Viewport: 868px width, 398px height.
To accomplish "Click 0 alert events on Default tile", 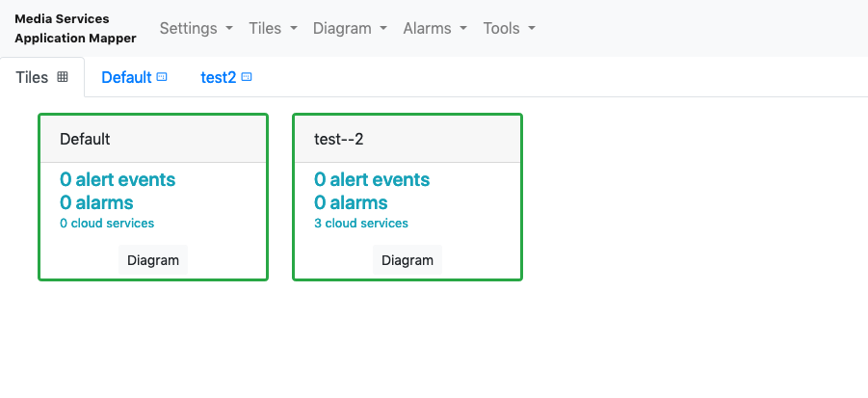I will tap(118, 179).
